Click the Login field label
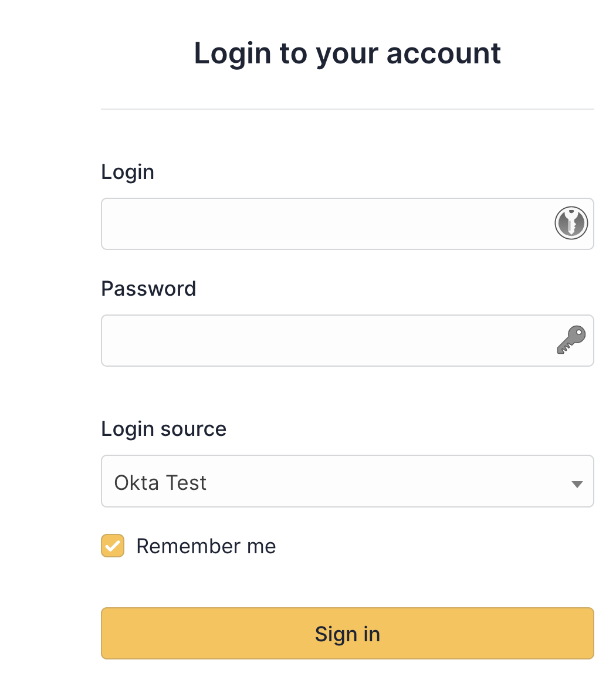This screenshot has height=697, width=616. point(127,172)
